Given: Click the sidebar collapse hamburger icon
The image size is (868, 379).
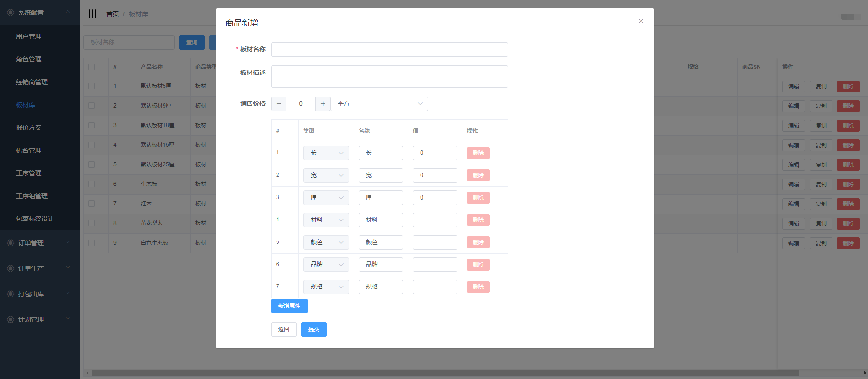Looking at the screenshot, I should pos(92,14).
